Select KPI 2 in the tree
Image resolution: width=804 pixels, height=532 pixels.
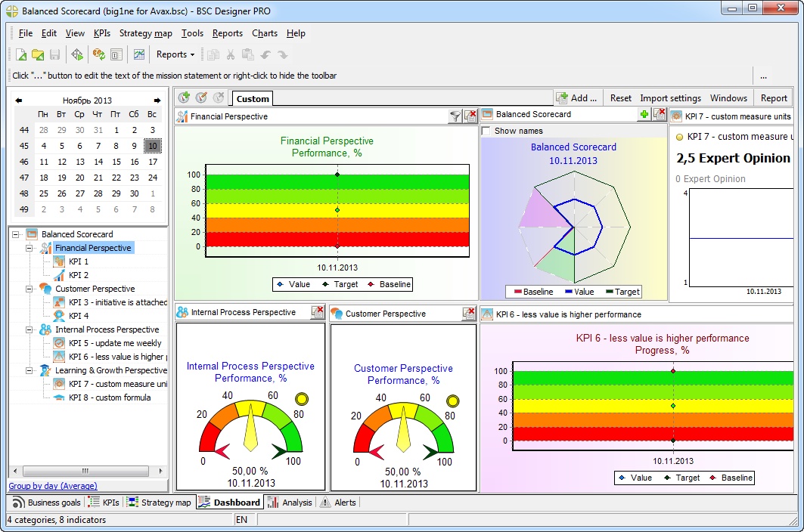(79, 275)
